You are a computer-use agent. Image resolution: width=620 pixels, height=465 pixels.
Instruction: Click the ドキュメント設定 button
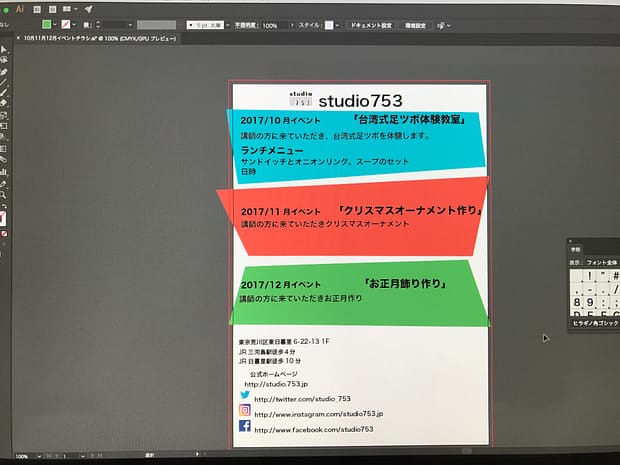pyautogui.click(x=369, y=24)
